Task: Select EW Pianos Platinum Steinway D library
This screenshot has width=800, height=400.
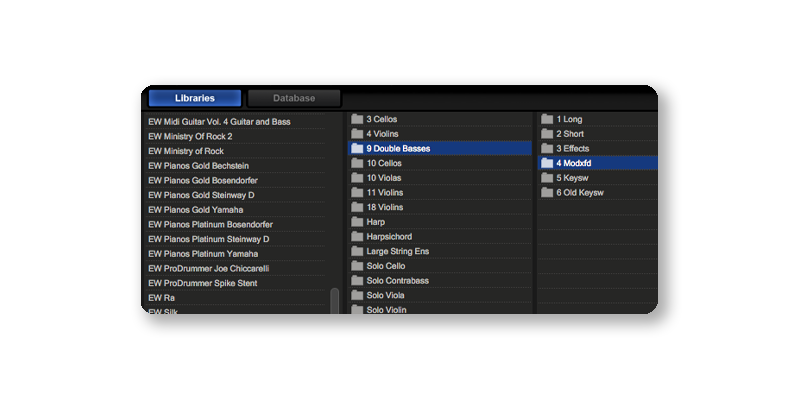Action: (208, 240)
